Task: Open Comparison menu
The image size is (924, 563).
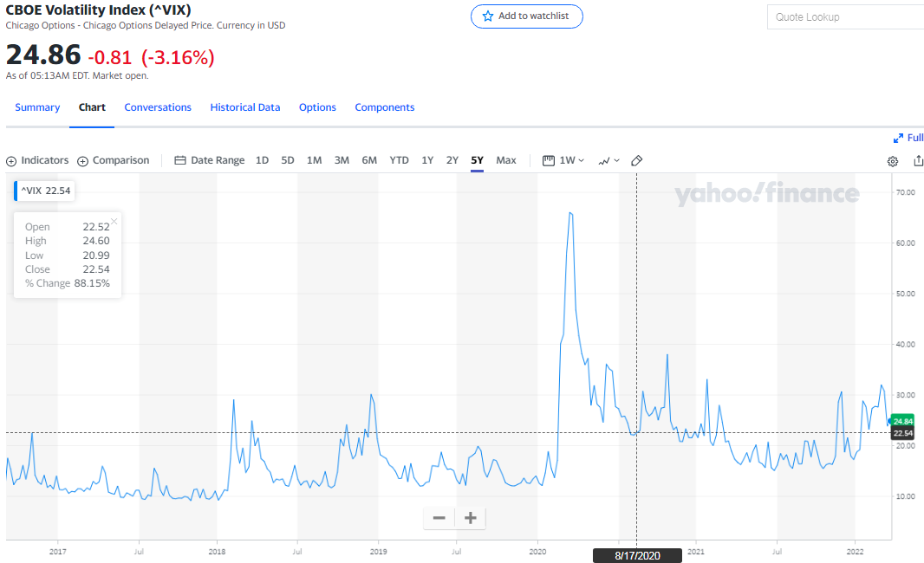Action: pyautogui.click(x=114, y=160)
